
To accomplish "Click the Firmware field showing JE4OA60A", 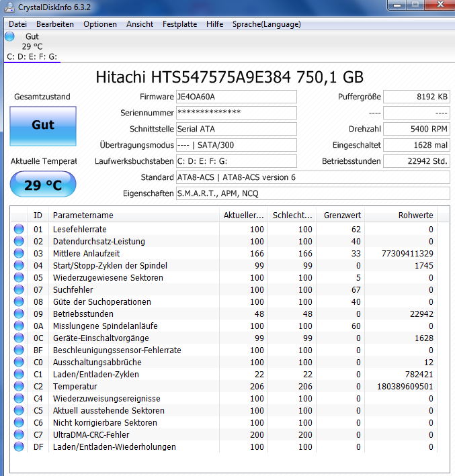I will (x=235, y=97).
